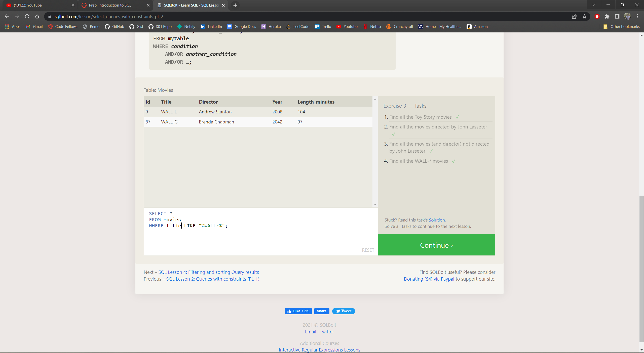
Task: Go back to the previous page
Action: pyautogui.click(x=7, y=16)
